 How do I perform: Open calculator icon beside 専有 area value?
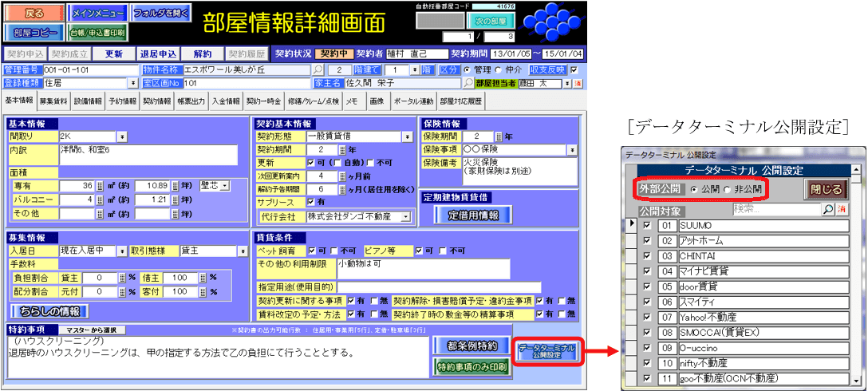pos(101,186)
